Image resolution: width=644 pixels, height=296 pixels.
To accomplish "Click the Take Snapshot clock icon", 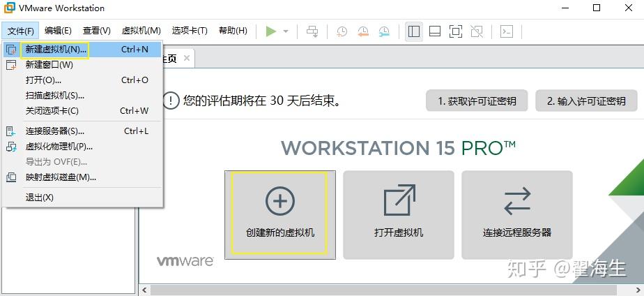I will [x=342, y=31].
